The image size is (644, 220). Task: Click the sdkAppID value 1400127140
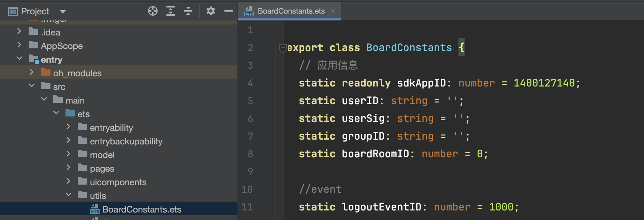pyautogui.click(x=544, y=83)
